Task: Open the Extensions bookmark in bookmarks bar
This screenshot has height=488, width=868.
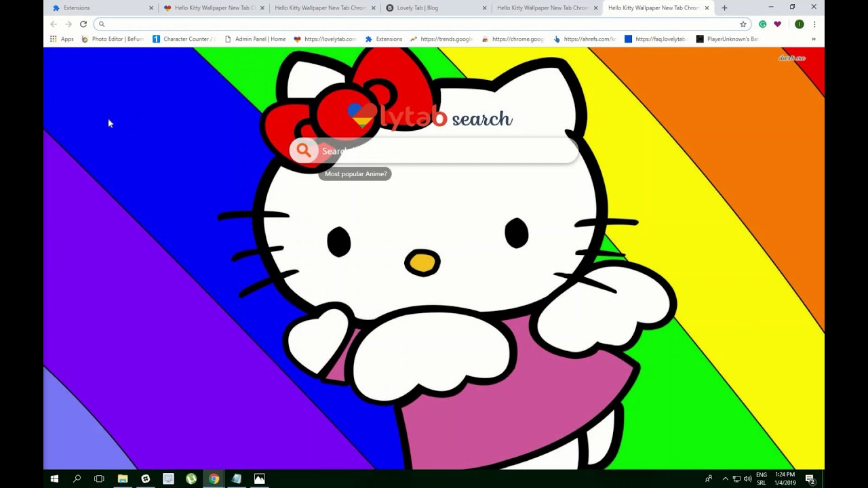Action: pos(384,39)
